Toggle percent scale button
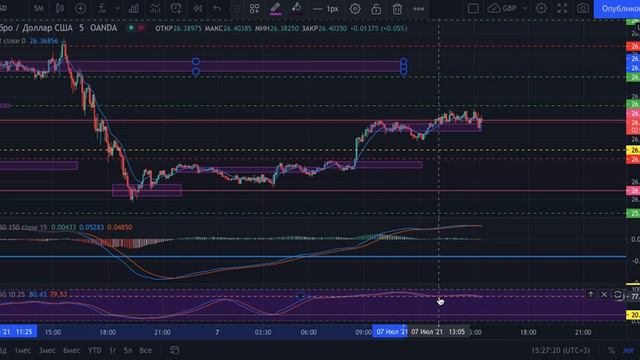 [x=611, y=350]
